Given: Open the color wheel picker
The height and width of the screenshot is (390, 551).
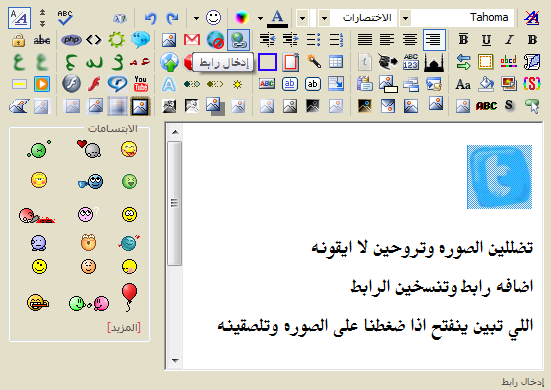Looking at the screenshot, I should point(242,18).
